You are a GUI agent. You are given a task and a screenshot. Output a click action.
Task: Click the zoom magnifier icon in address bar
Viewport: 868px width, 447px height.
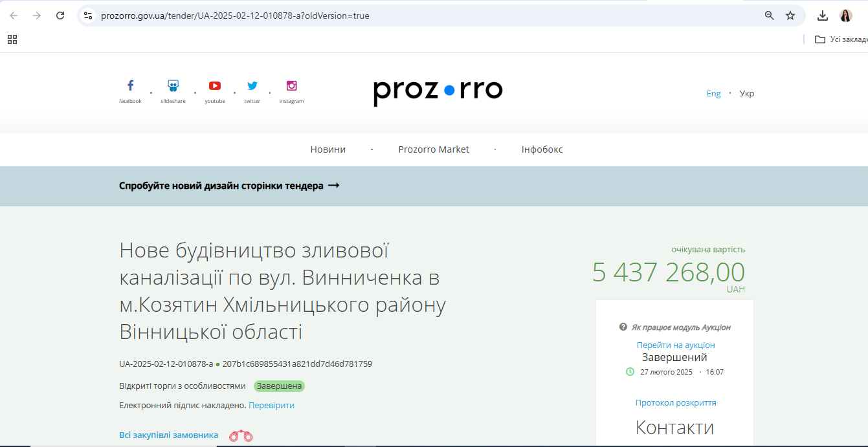(x=770, y=16)
